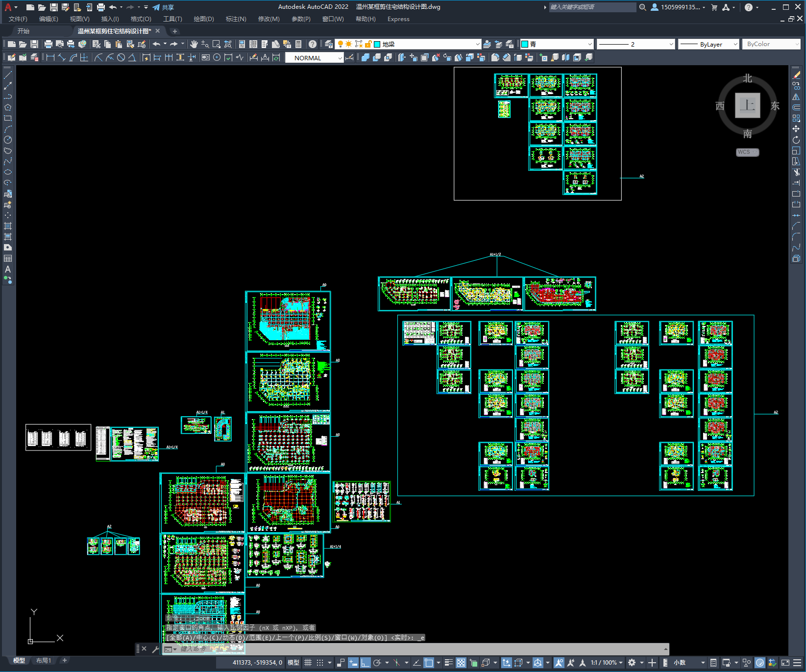Open the 绘图(D) menu
The image size is (806, 672).
204,19
